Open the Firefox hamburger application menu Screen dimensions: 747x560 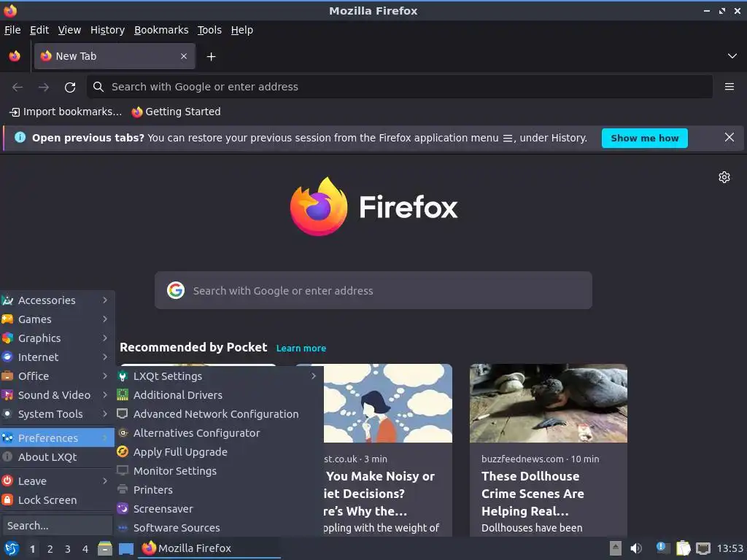tap(729, 87)
